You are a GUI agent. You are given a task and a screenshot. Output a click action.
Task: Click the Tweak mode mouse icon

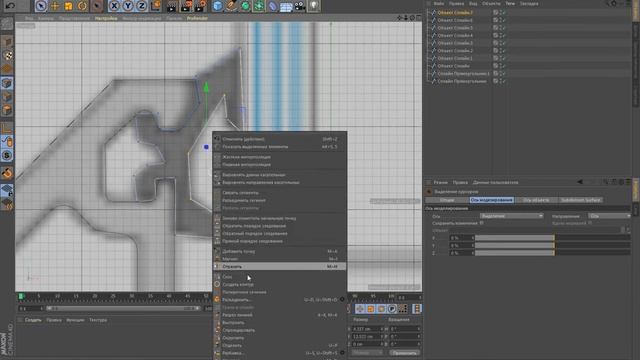[x=7, y=142]
